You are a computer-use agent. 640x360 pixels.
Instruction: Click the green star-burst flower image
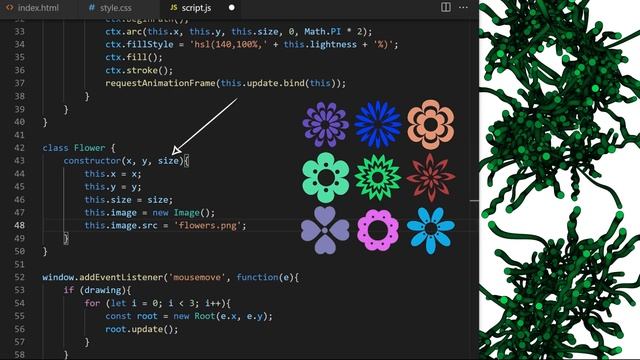click(x=378, y=178)
